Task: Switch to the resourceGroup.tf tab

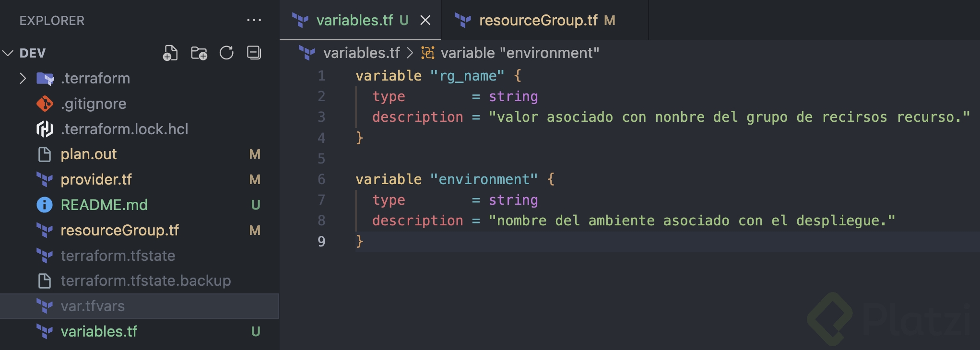Action: (x=538, y=20)
